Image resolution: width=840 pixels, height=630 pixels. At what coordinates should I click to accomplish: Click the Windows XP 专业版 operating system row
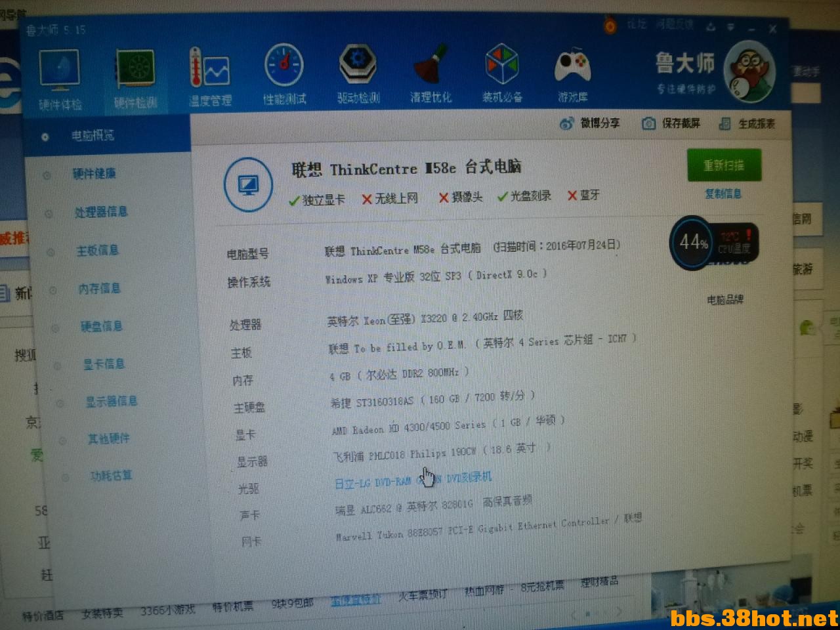pos(436,276)
